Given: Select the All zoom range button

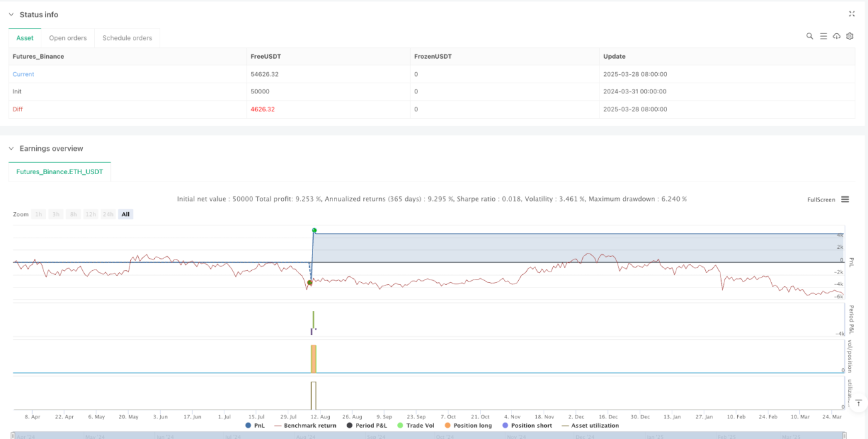Looking at the screenshot, I should tap(126, 214).
